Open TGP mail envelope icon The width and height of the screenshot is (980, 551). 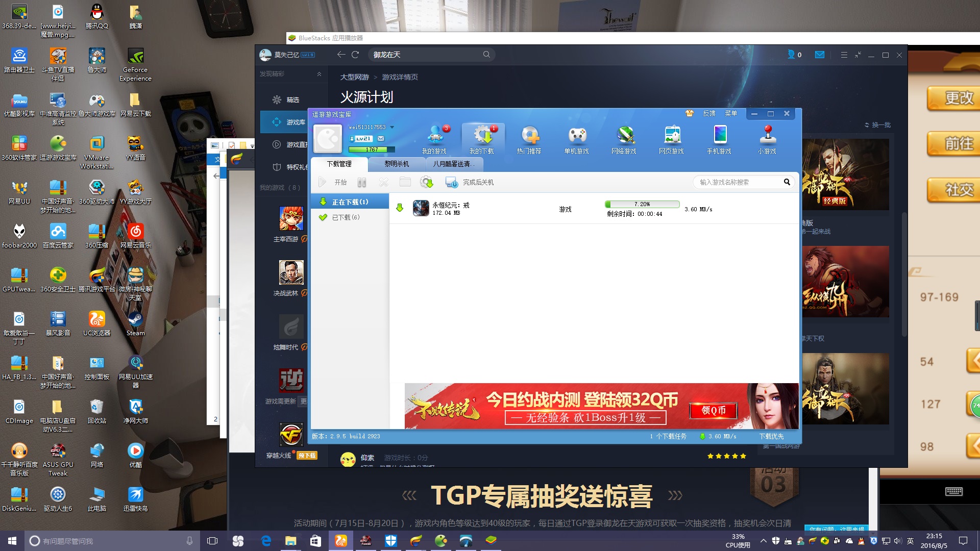point(820,55)
